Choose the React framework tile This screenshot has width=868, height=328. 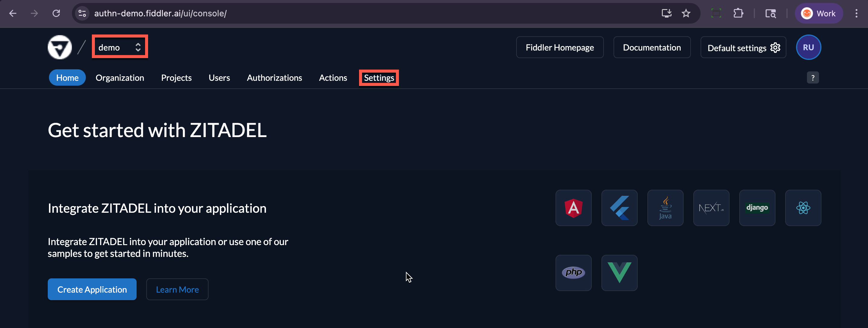[803, 208]
